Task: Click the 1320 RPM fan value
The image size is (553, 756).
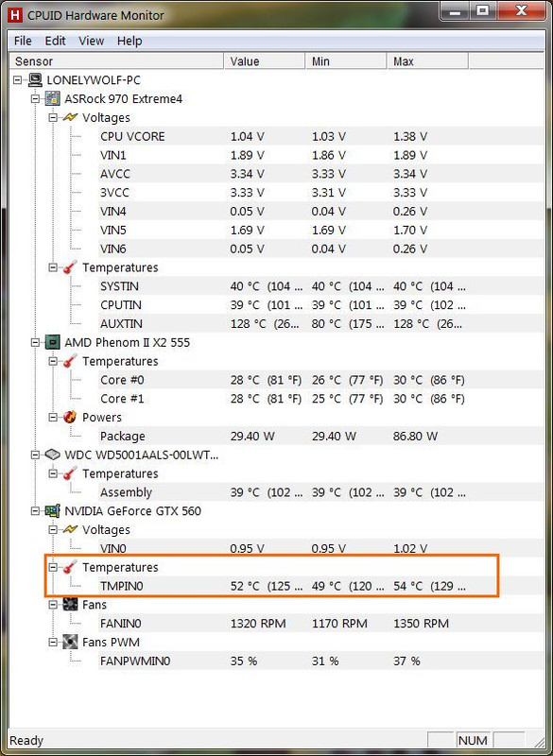Action: [258, 624]
